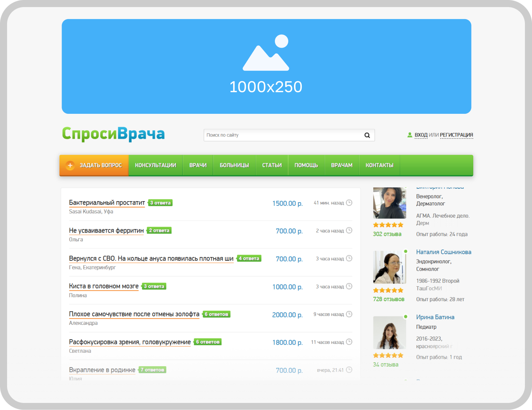Click five-star rating under Наталия Сошникова photo
The image size is (532, 410).
tap(388, 291)
